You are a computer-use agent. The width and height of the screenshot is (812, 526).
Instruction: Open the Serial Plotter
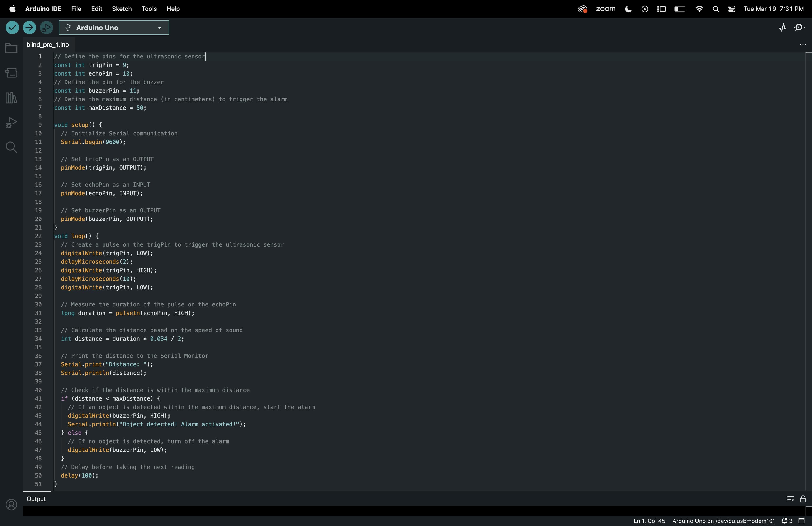click(782, 28)
